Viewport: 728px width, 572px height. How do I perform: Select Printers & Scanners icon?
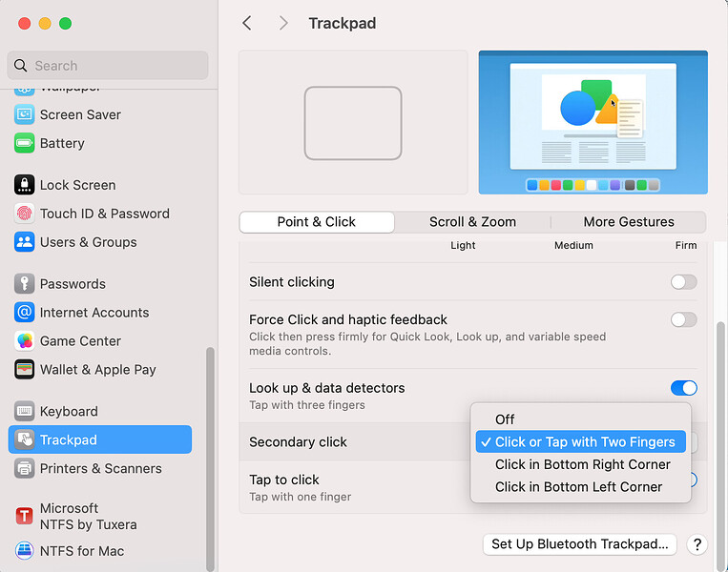point(25,468)
